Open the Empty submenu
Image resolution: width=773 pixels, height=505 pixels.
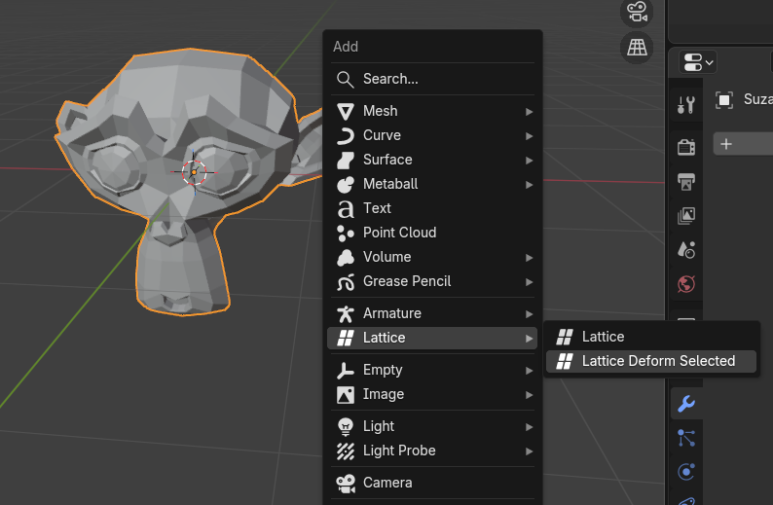432,370
